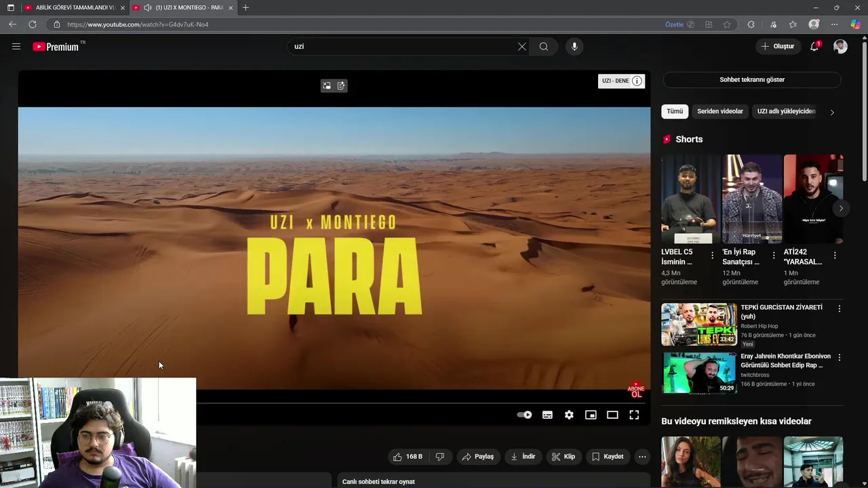This screenshot has width=868, height=488.
Task: Expand more filter chips with right arrow
Action: click(832, 113)
